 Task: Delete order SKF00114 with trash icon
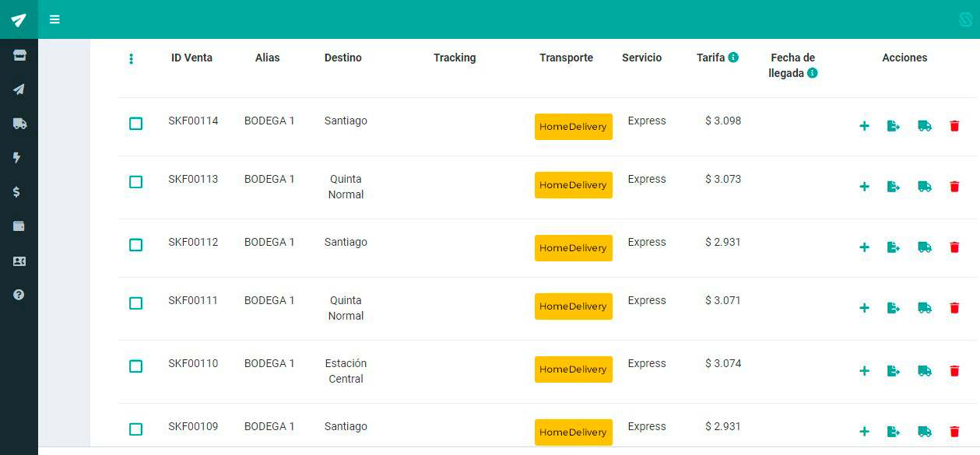pyautogui.click(x=954, y=126)
